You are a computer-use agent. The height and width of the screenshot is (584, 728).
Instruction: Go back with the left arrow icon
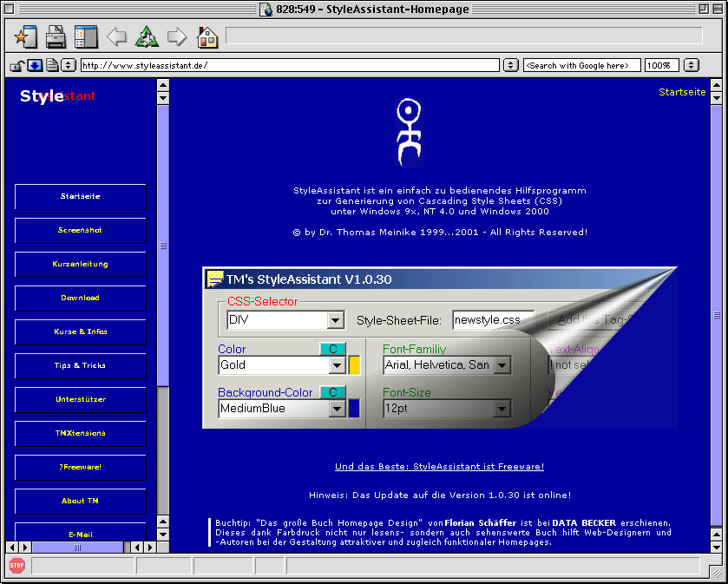pyautogui.click(x=116, y=36)
